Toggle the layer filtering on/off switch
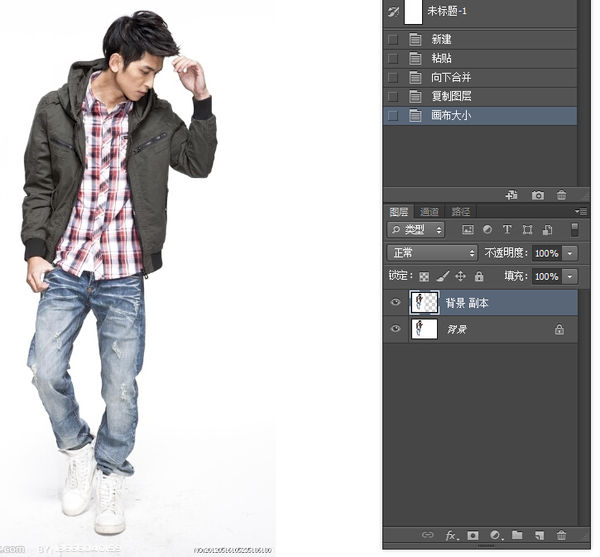600x557 pixels. tap(574, 230)
